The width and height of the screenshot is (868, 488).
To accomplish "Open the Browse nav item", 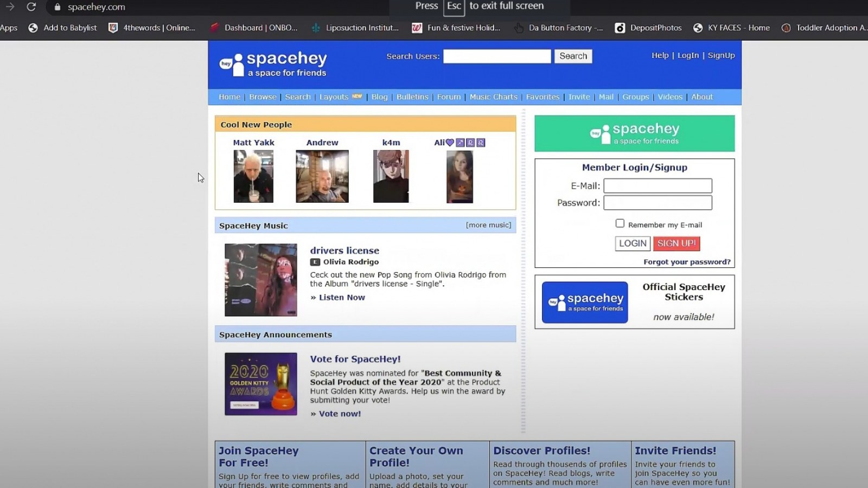I will coord(263,97).
